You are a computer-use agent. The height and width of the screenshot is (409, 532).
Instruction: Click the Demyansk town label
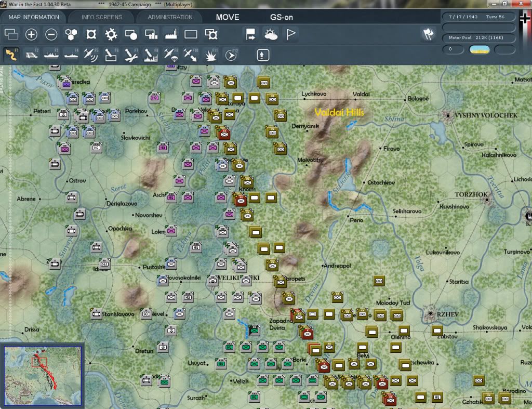(305, 126)
